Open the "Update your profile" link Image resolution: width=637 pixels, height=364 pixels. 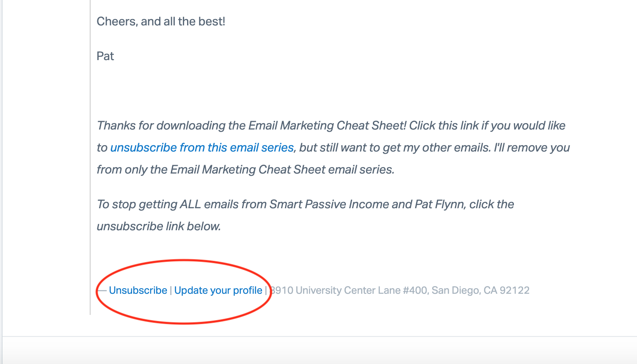pos(218,290)
